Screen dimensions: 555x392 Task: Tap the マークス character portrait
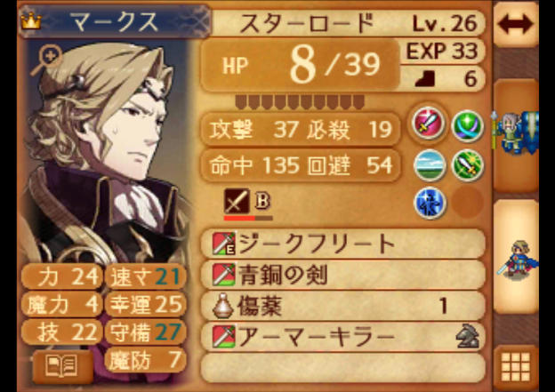pyautogui.click(x=106, y=152)
